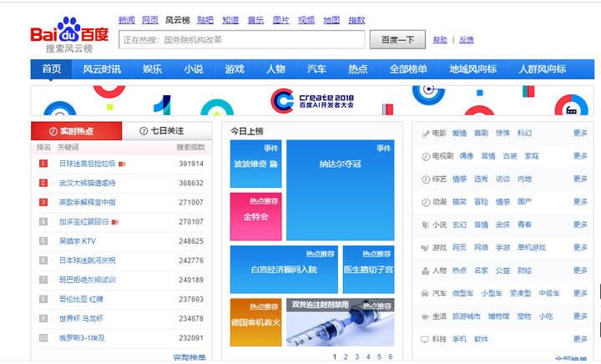
Task: Open hot topic 俄罗斯3-1埃及
Action: [82, 338]
